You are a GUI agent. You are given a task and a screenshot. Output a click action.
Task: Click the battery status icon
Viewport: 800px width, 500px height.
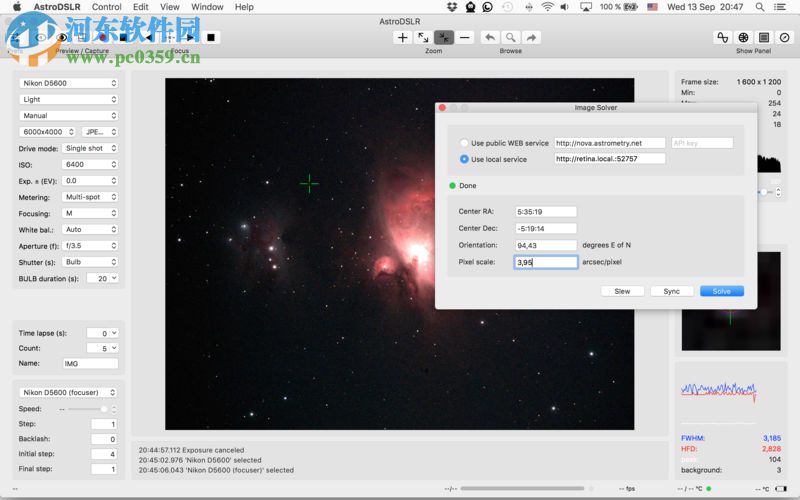[x=632, y=7]
